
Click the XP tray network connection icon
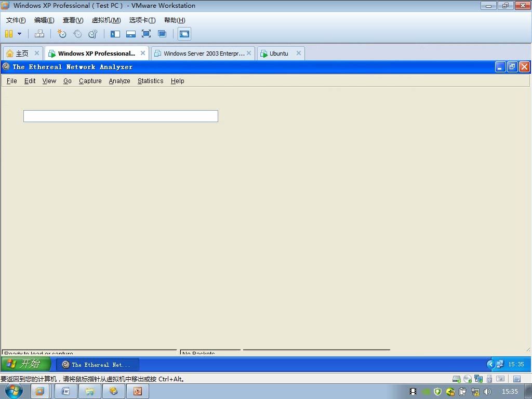(x=500, y=364)
